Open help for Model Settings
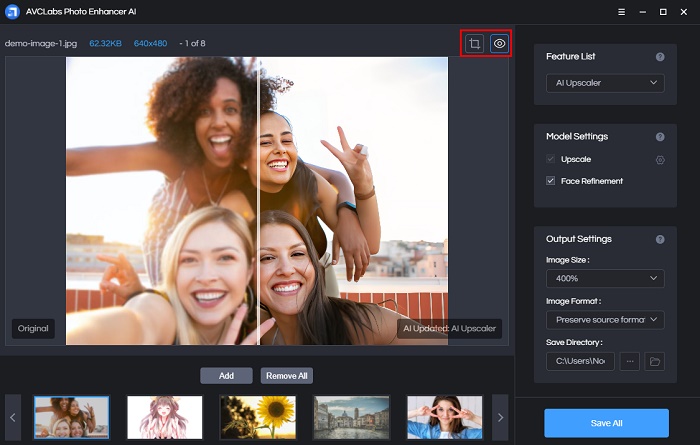 click(660, 137)
